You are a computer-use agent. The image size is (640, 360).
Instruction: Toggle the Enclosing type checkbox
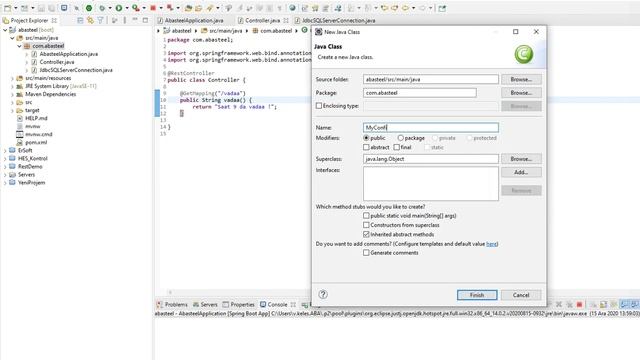point(319,106)
